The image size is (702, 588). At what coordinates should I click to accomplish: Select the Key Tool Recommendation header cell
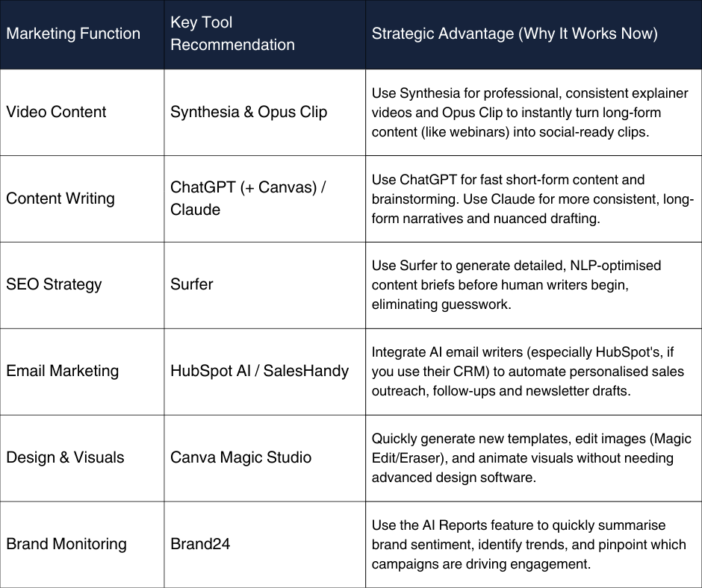coord(232,34)
